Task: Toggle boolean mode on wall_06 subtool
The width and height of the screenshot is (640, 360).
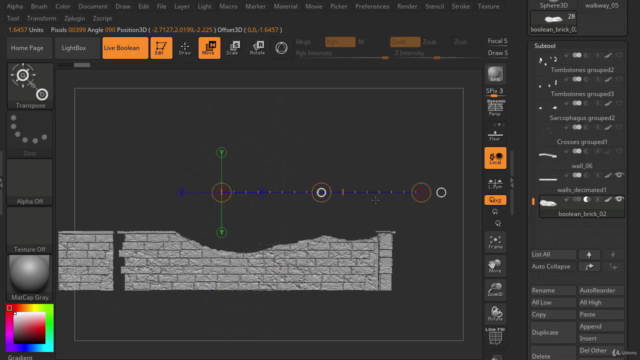Action: click(576, 151)
